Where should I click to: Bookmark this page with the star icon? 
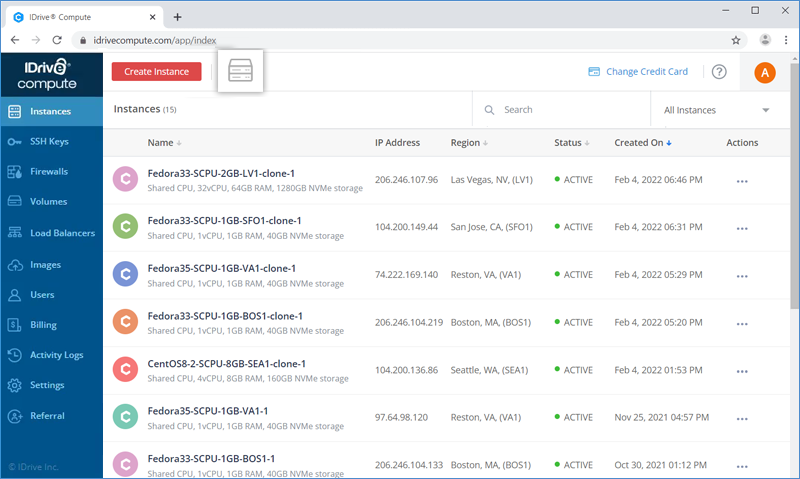click(736, 40)
